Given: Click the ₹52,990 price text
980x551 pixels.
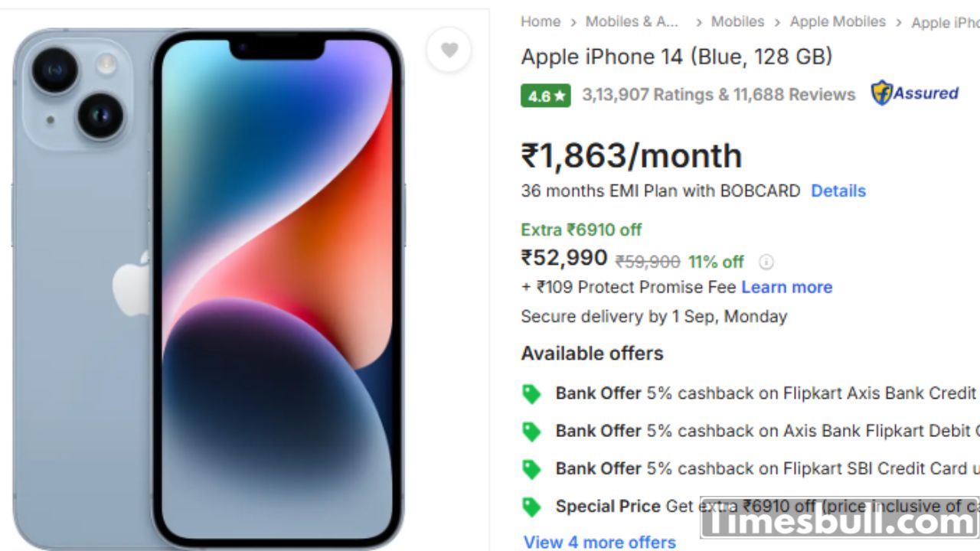Looking at the screenshot, I should (564, 259).
